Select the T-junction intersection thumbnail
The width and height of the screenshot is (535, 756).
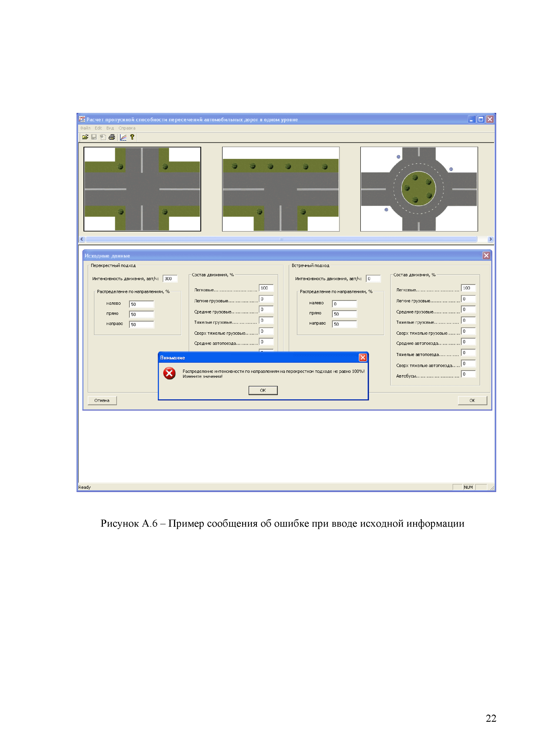coord(281,189)
